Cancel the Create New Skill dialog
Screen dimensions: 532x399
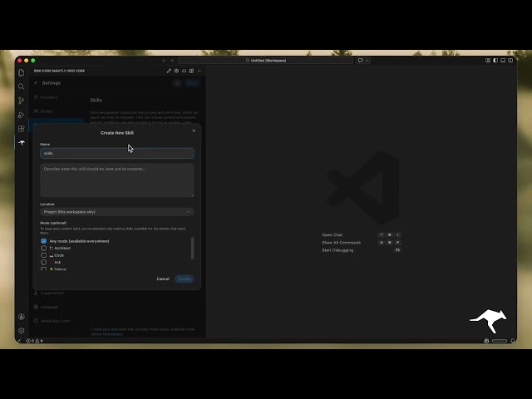(163, 278)
